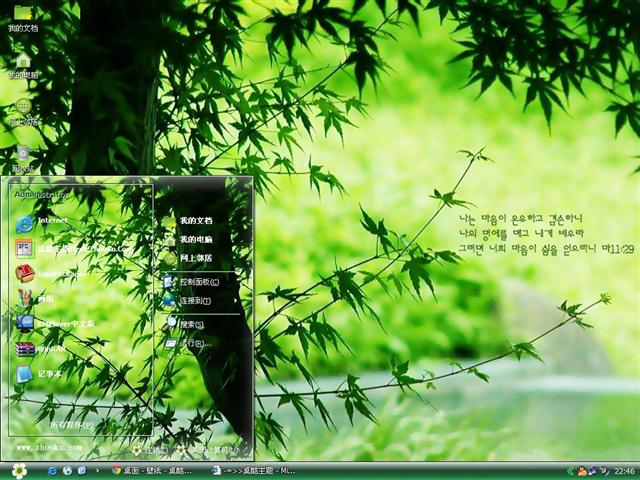Open 记事本 notepad from the Start menu

[x=39, y=374]
